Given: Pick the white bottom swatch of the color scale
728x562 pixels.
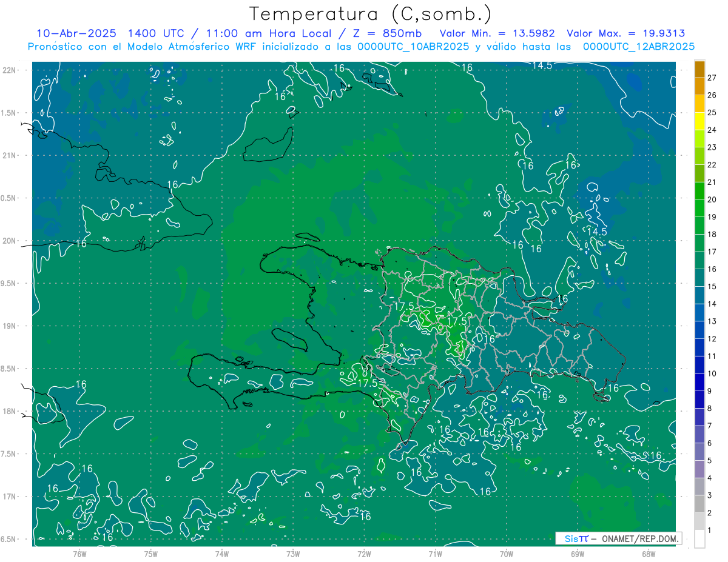Looking at the screenshot, I should pos(699,539).
